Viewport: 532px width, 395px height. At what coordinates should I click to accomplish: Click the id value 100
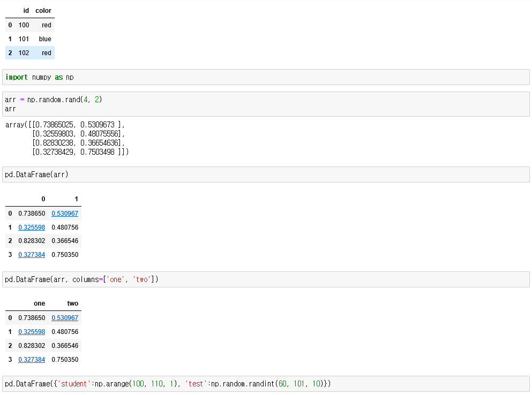(24, 25)
